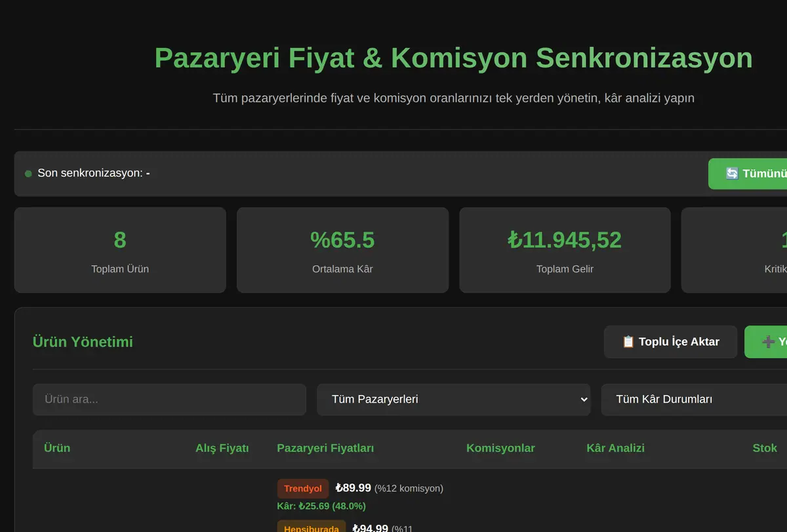Image resolution: width=787 pixels, height=532 pixels.
Task: Click the (%12 komisyon) label
Action: (x=409, y=488)
